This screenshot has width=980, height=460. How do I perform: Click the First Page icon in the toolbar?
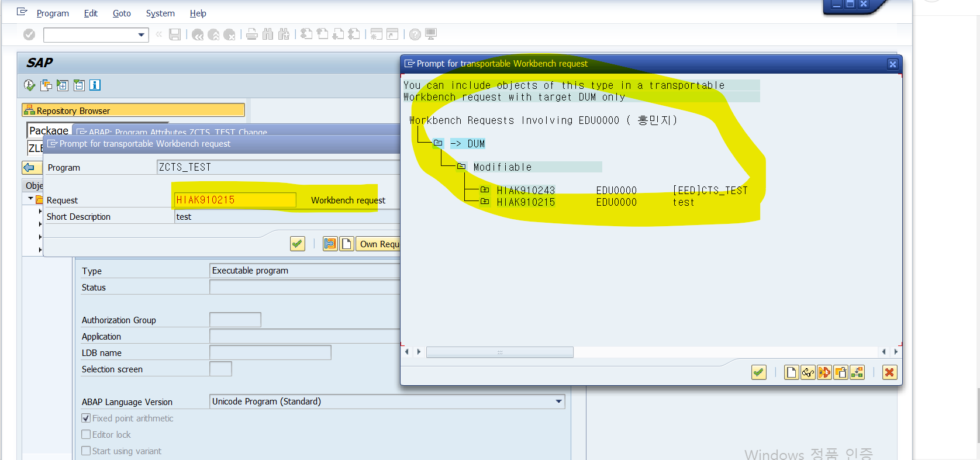[x=306, y=34]
